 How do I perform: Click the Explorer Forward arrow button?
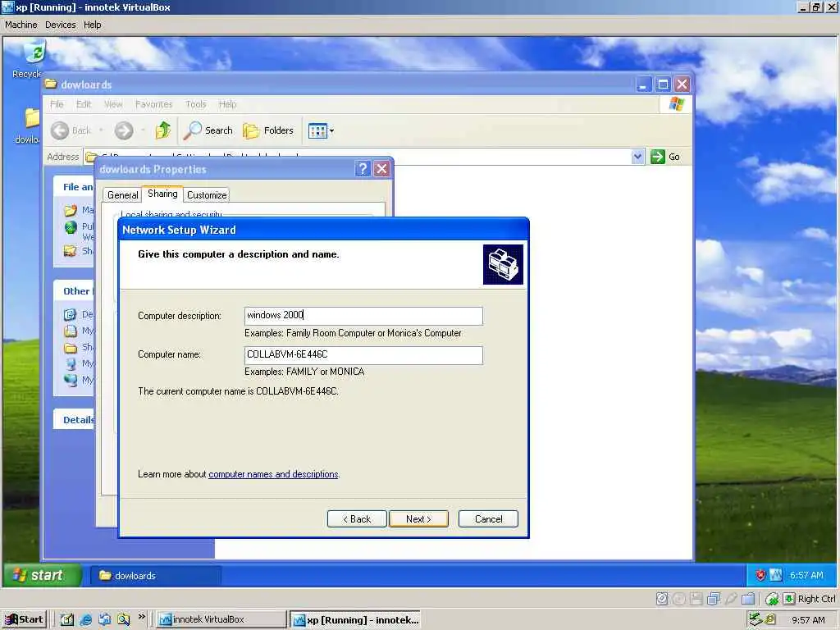pyautogui.click(x=124, y=130)
